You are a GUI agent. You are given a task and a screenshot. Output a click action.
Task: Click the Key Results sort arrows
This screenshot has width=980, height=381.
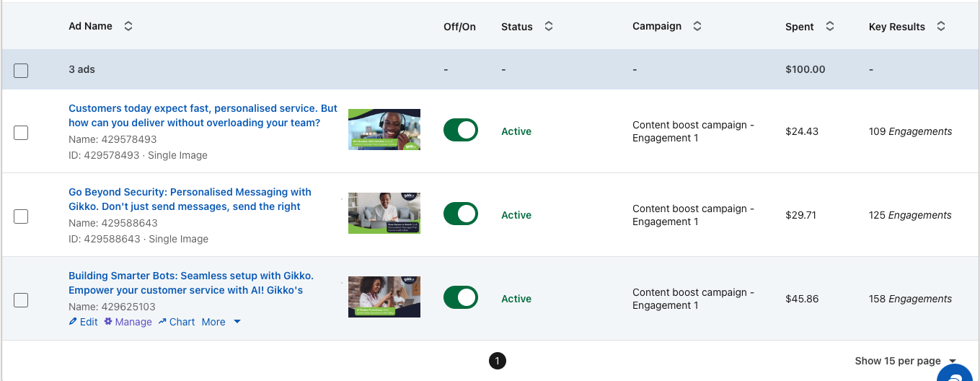940,26
